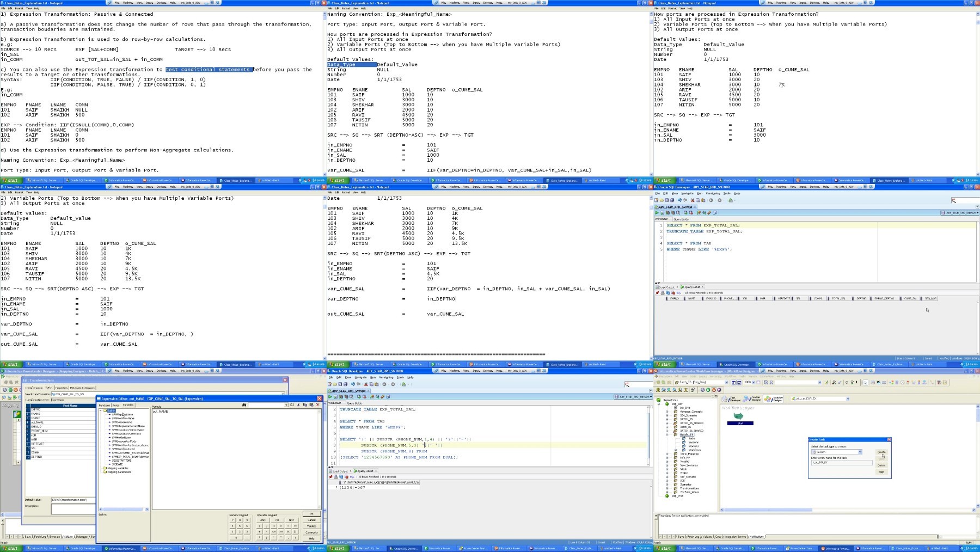Screen dimensions: 980x552
Task: Switch to the Functions tab in Expression Editor
Action: [105, 405]
